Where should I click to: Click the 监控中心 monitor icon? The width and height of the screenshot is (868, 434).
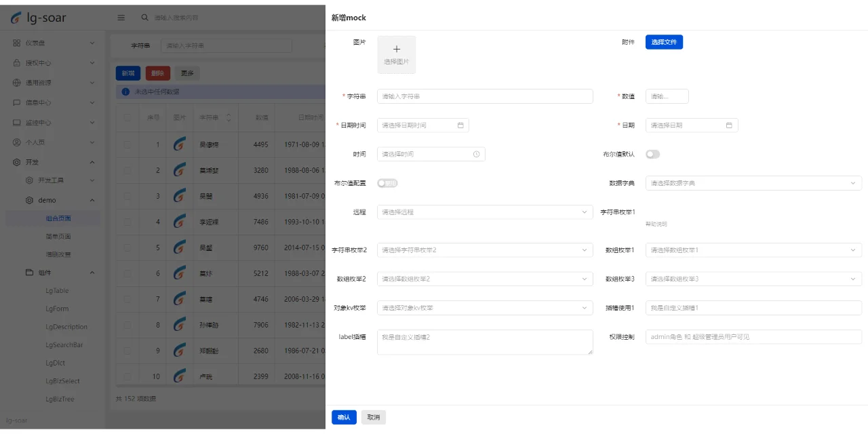pos(17,123)
